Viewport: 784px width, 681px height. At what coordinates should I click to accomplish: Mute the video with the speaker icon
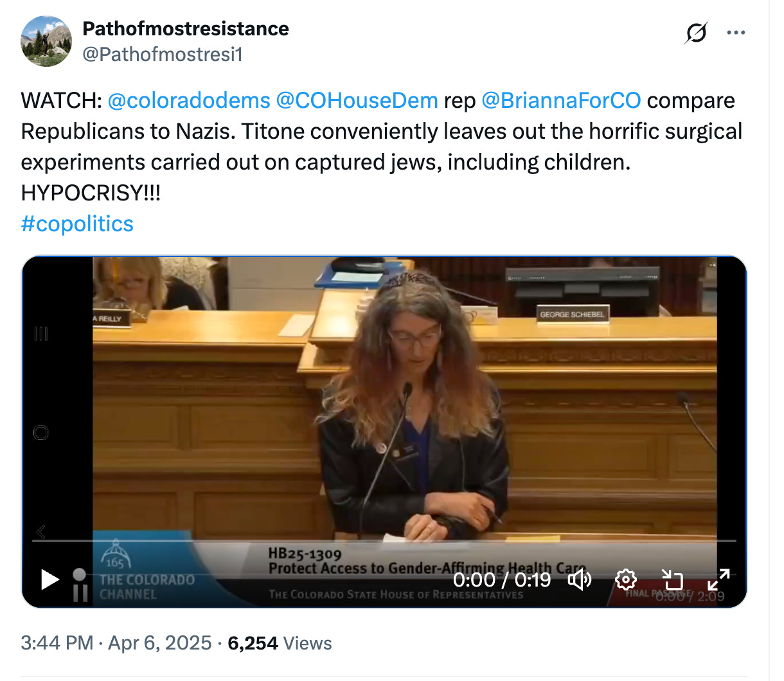click(579, 580)
